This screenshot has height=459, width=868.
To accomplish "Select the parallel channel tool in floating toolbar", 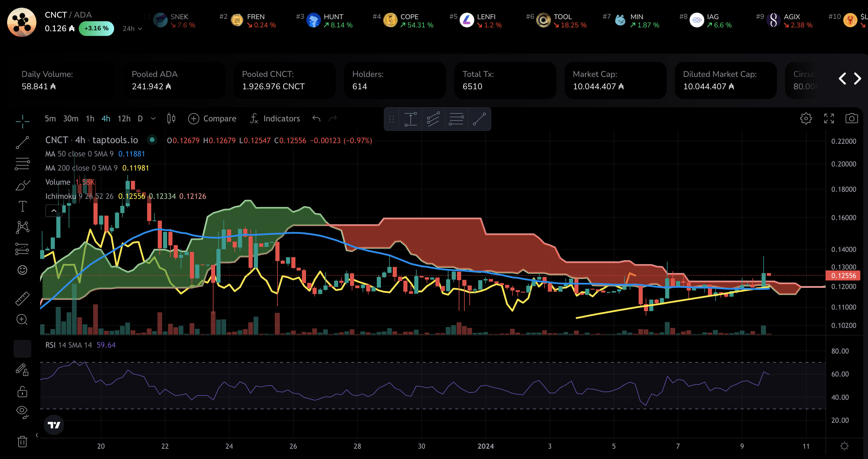I will pyautogui.click(x=433, y=119).
